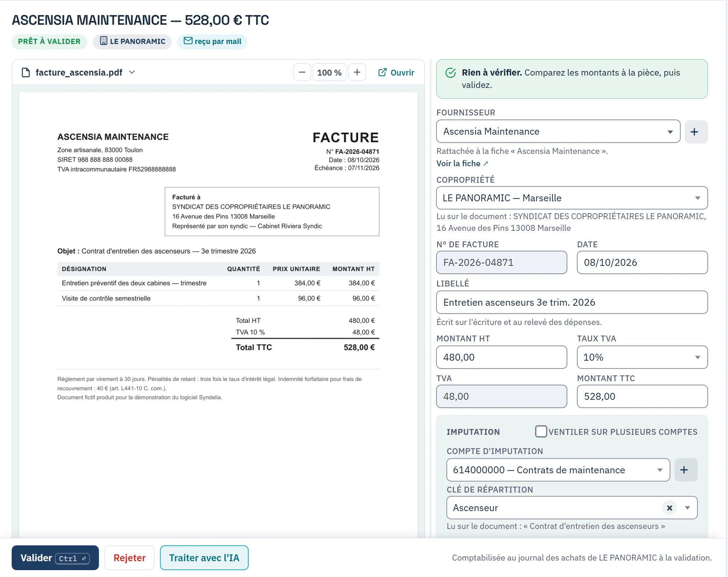Click 'SIRET 988 888 888 00088' text

95,159
